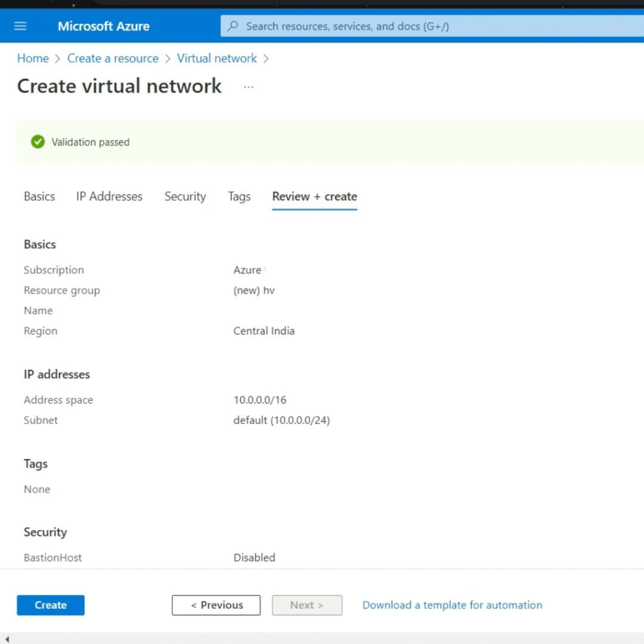Screen dimensions: 644x644
Task: Click the BastionHost label
Action: 53,558
